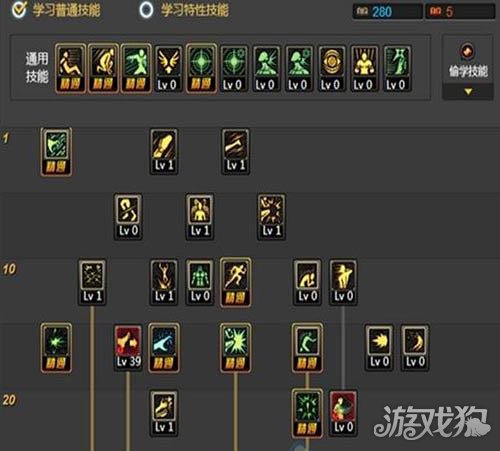The height and width of the screenshot is (451, 500).
Task: Select the red Lv 39 skill icon
Action: pyautogui.click(x=128, y=347)
